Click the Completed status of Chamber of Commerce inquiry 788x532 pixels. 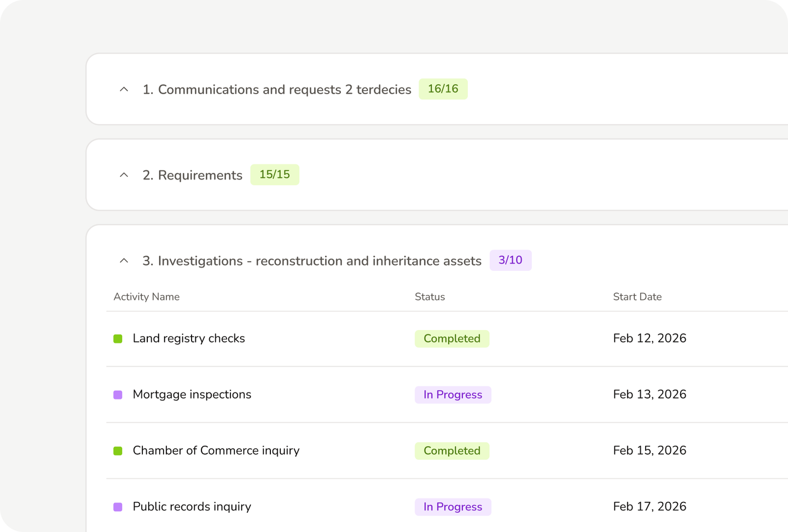452,451
